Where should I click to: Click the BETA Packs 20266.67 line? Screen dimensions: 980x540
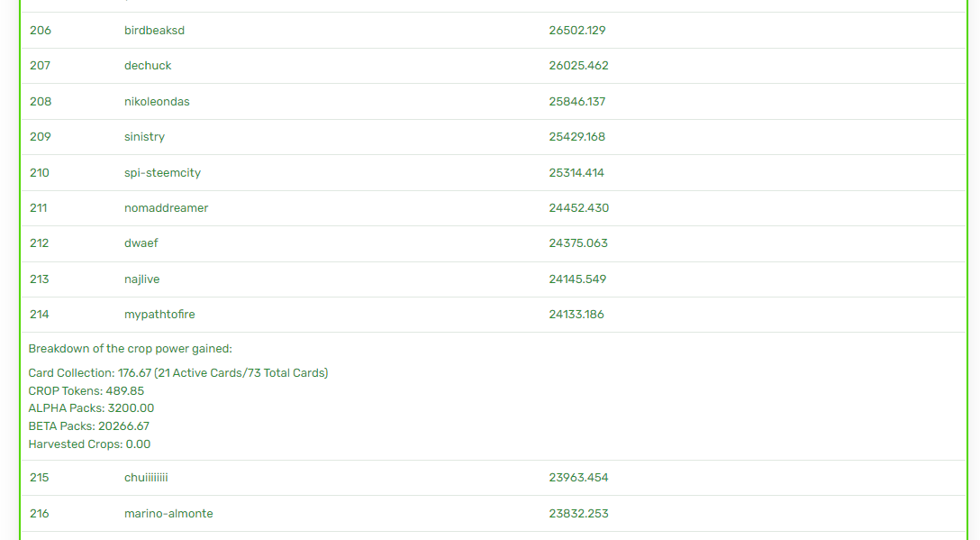[x=89, y=426]
